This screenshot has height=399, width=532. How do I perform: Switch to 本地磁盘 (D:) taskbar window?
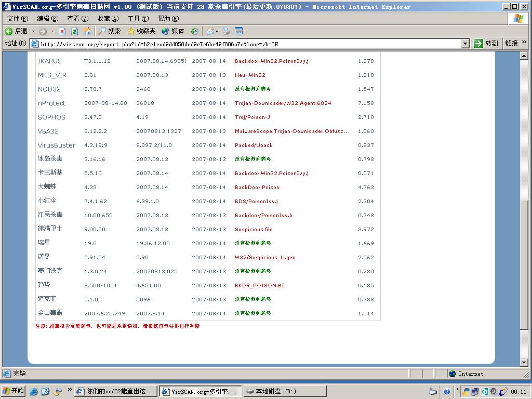point(285,391)
